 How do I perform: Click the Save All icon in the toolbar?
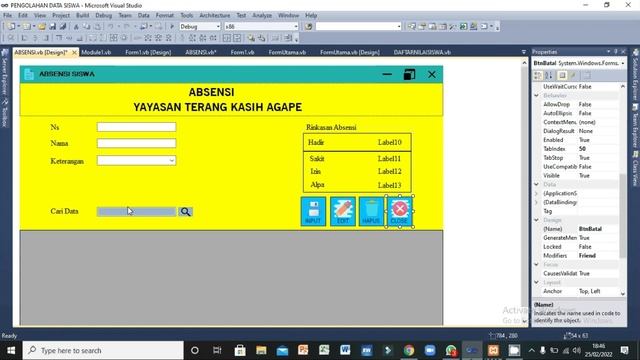(x=62, y=27)
